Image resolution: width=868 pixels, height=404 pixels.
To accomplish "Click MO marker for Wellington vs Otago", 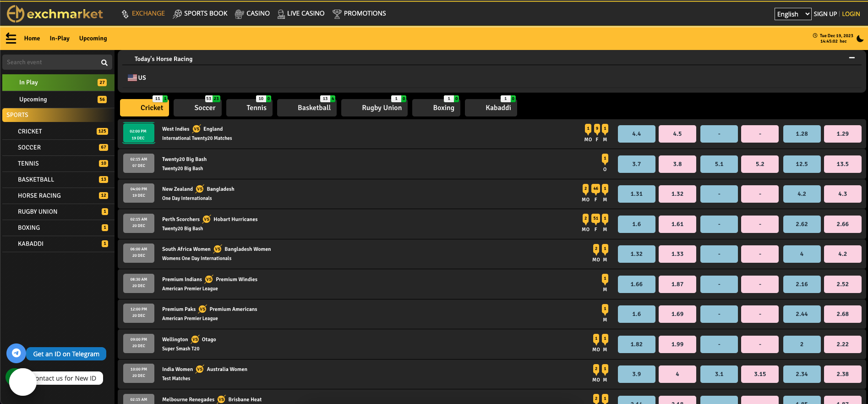I will tap(596, 343).
